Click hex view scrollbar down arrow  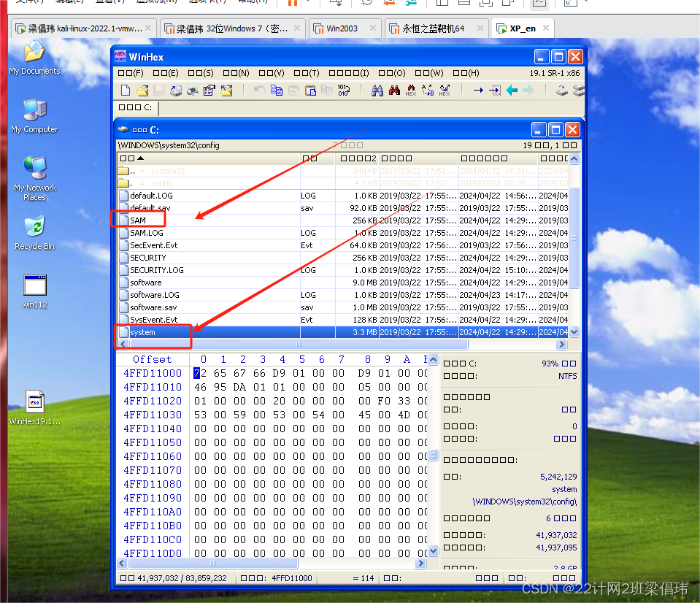tap(433, 551)
